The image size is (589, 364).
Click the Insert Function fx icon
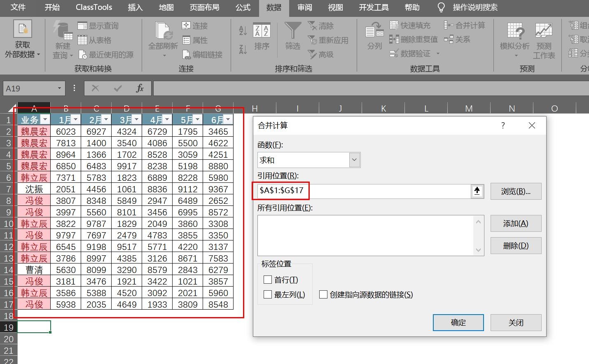140,88
